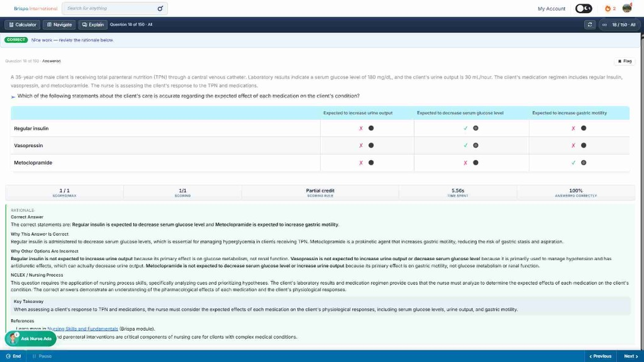644x362 pixels.
Task: Click the Metoclopramide row label
Action: tap(33, 163)
